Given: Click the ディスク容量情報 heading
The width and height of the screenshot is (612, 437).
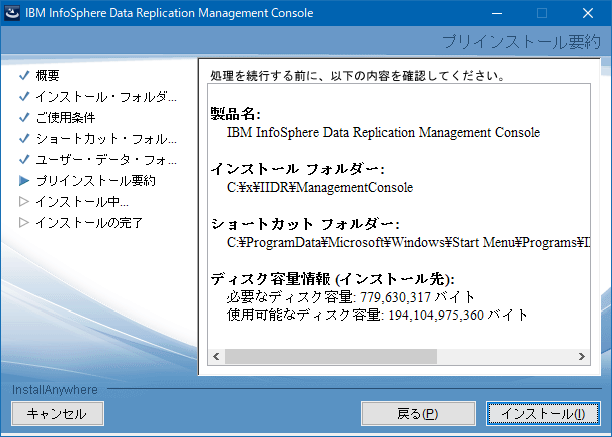Looking at the screenshot, I should click(x=333, y=279).
